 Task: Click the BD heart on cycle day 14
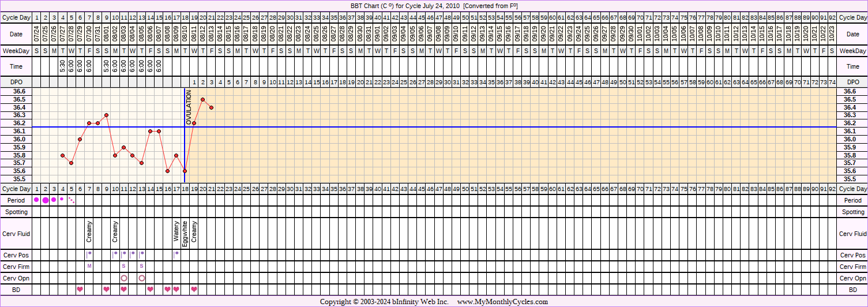click(x=150, y=289)
